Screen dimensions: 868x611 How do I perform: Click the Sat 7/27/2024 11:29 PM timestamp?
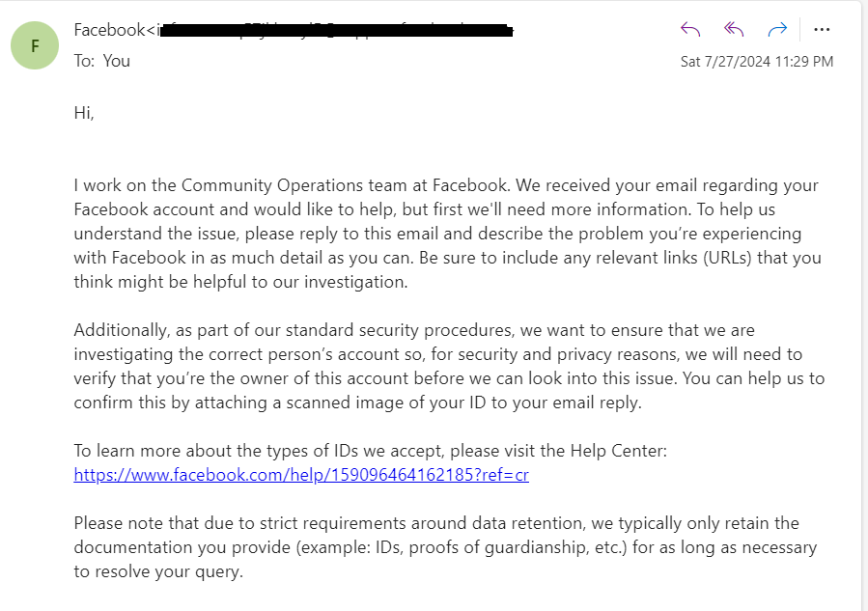point(756,62)
